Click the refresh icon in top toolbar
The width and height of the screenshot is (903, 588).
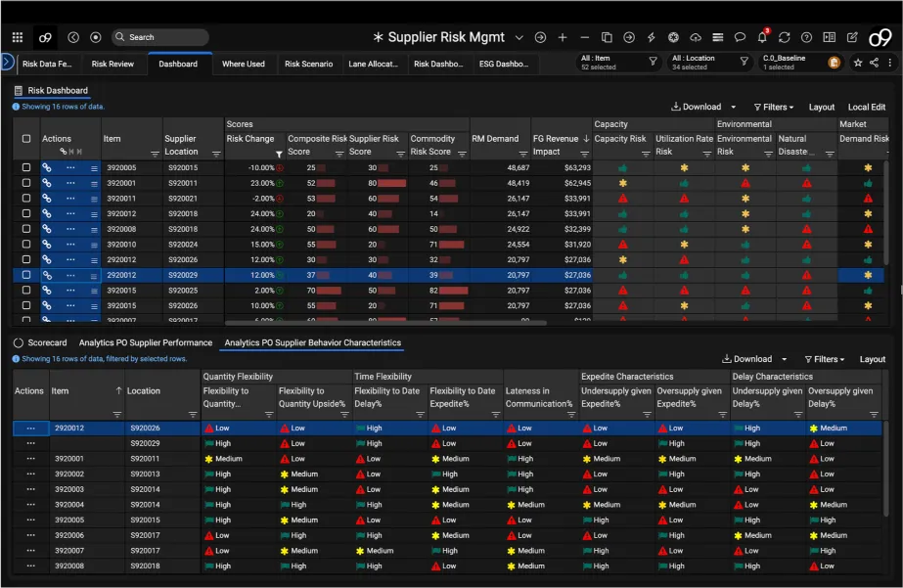784,38
